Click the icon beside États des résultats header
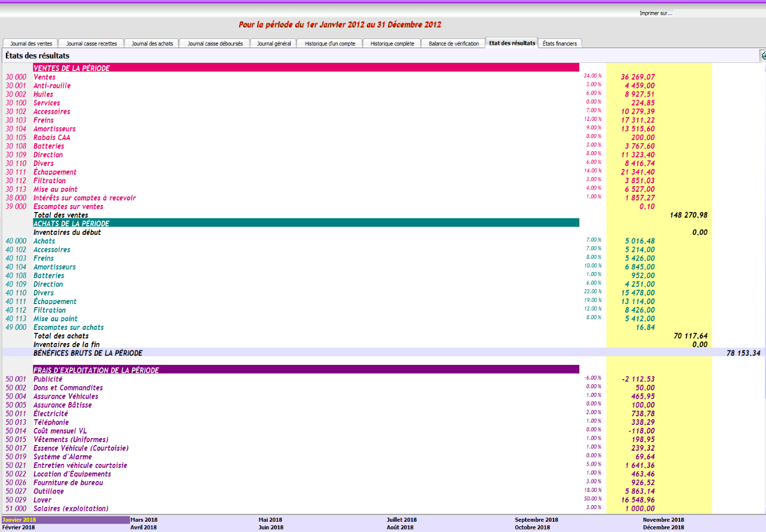 click(763, 56)
